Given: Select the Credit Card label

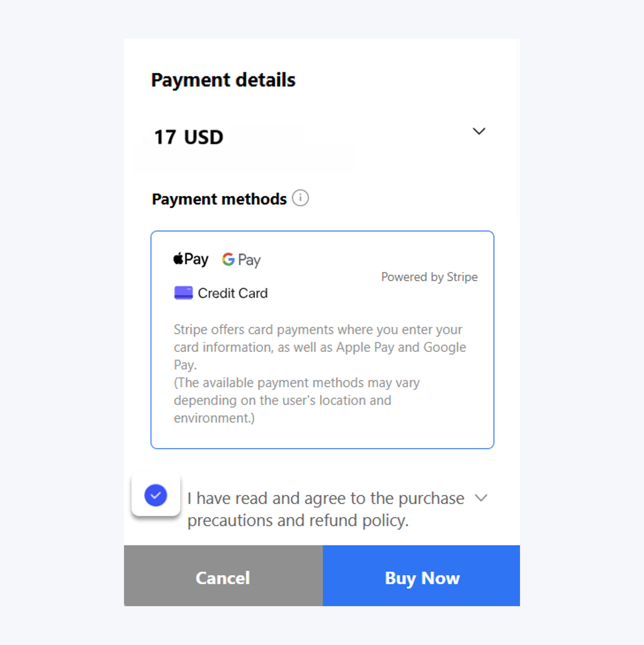Looking at the screenshot, I should point(233,293).
